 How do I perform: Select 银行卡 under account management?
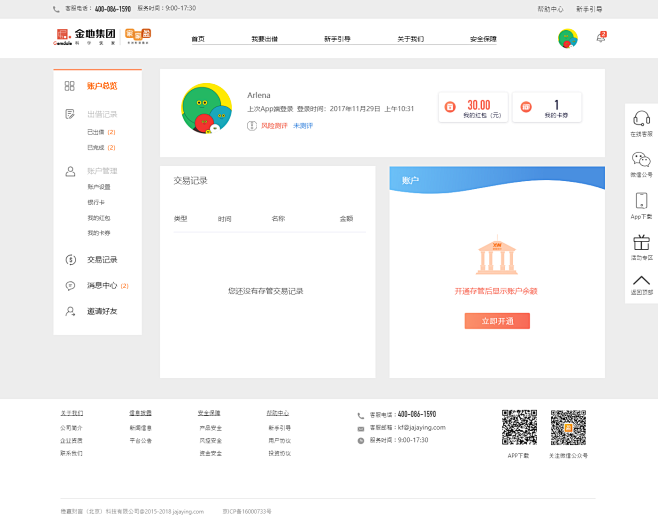pyautogui.click(x=97, y=202)
